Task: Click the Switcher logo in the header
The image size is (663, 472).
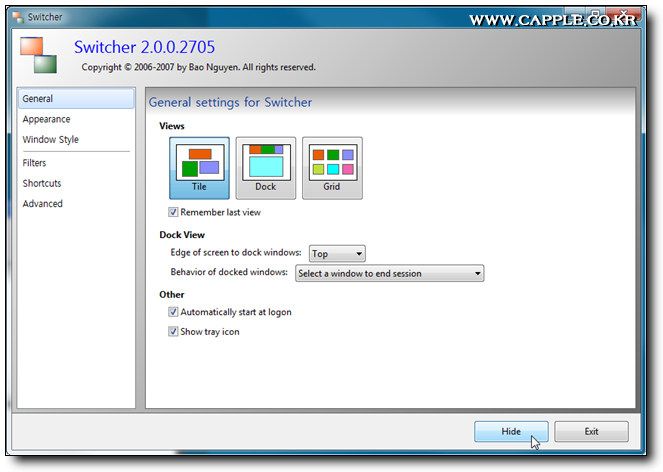Action: click(x=38, y=55)
